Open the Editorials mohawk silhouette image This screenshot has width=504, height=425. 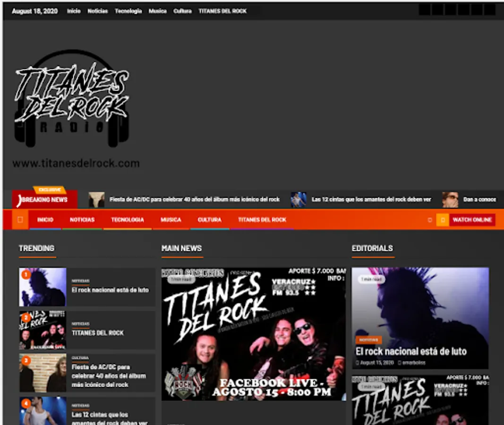point(420,318)
